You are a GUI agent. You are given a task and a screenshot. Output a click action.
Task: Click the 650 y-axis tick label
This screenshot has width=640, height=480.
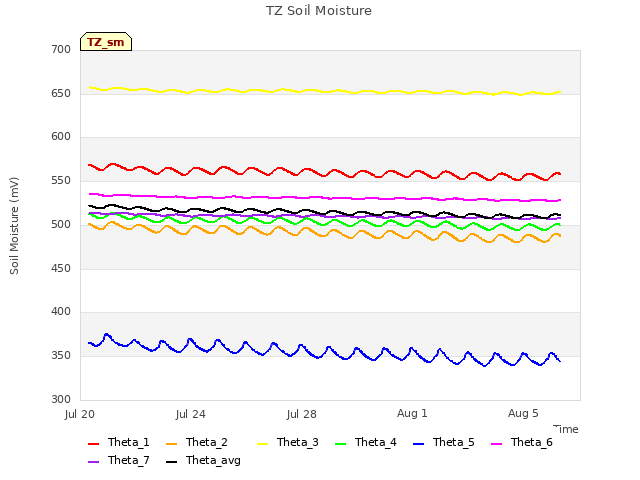61,93
